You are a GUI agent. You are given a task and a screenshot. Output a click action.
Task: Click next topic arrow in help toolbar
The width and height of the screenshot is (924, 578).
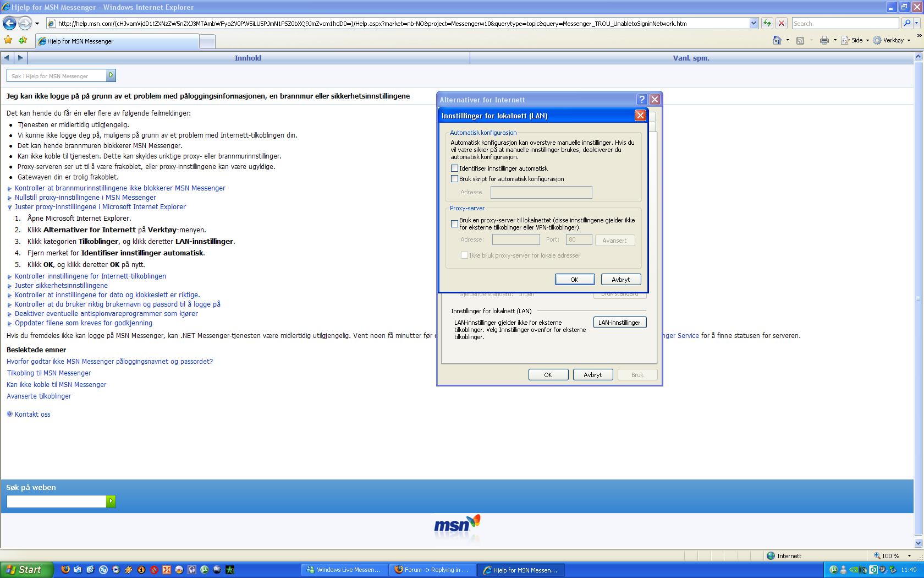click(x=20, y=58)
